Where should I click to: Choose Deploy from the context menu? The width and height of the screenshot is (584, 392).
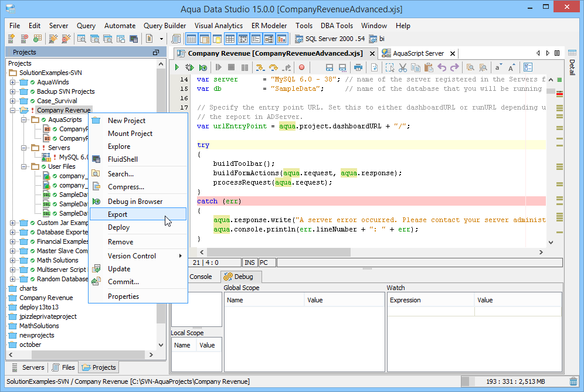(x=138, y=227)
